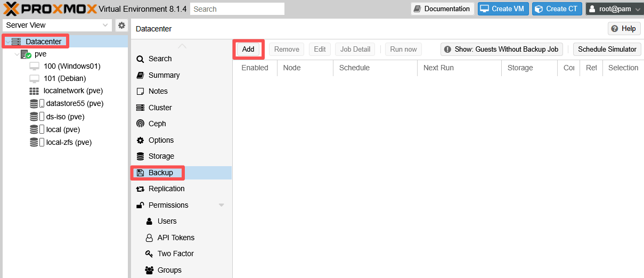Screen dimensions: 644x278
Task: Click the Add backup job button
Action: click(x=248, y=49)
